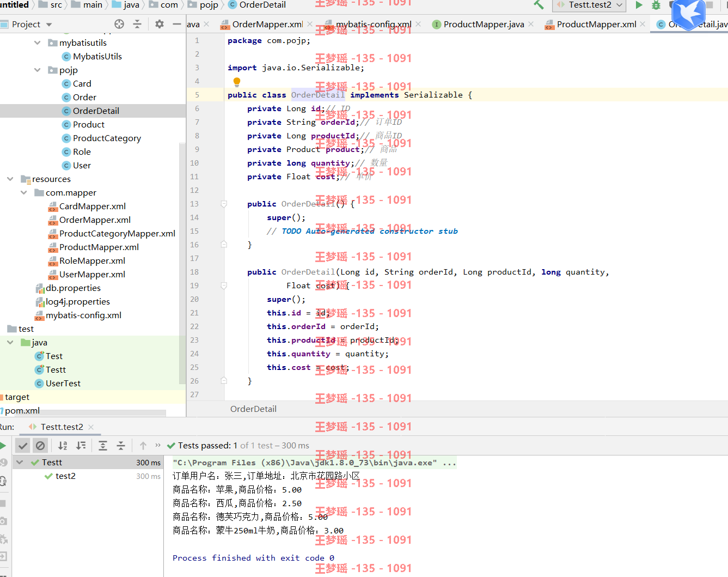Select the target folder
Screen dimensions: 728x577
[x=15, y=397]
